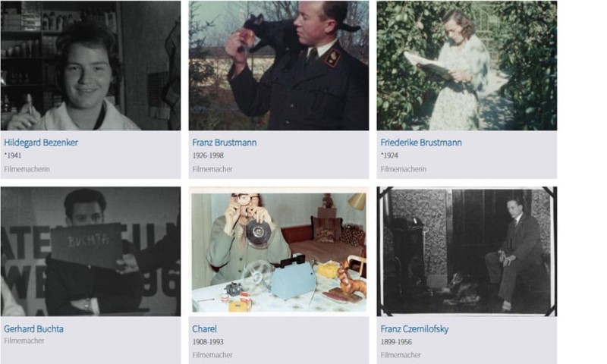Viewport: 607px width, 364px height.
Task: Open Charel's film reel photo
Action: click(x=278, y=252)
